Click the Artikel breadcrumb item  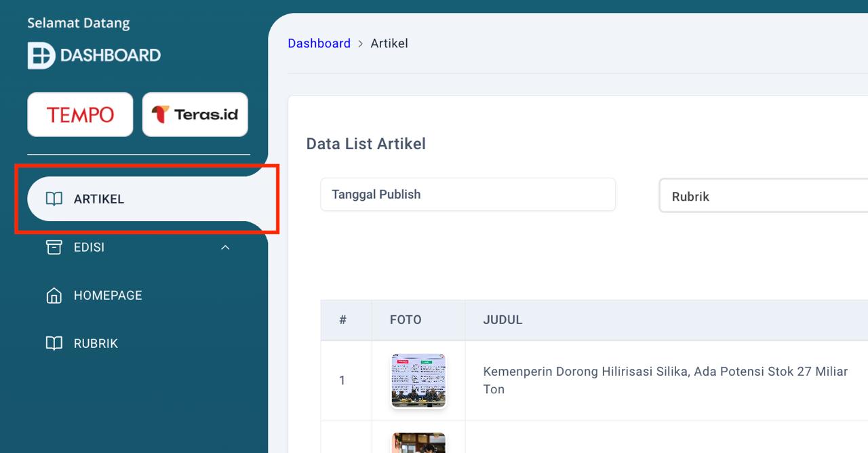click(x=389, y=43)
